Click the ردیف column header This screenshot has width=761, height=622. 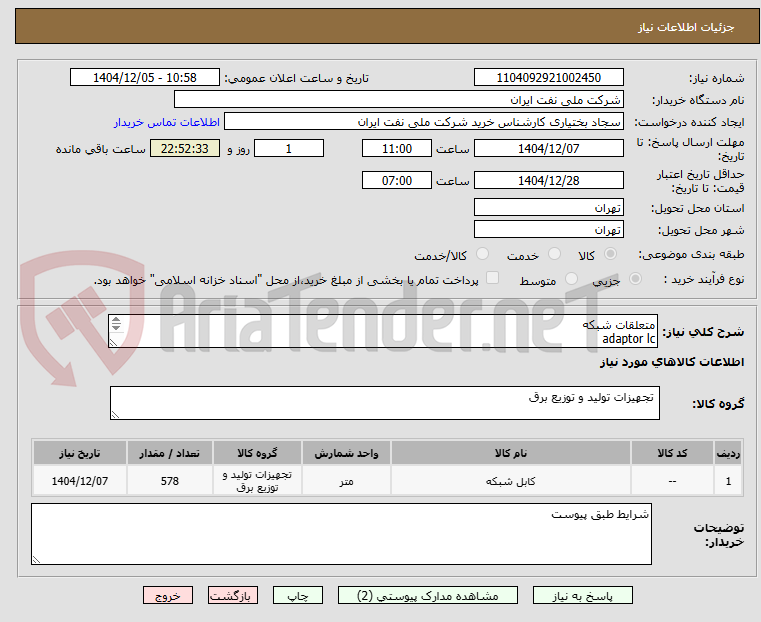[x=728, y=453]
